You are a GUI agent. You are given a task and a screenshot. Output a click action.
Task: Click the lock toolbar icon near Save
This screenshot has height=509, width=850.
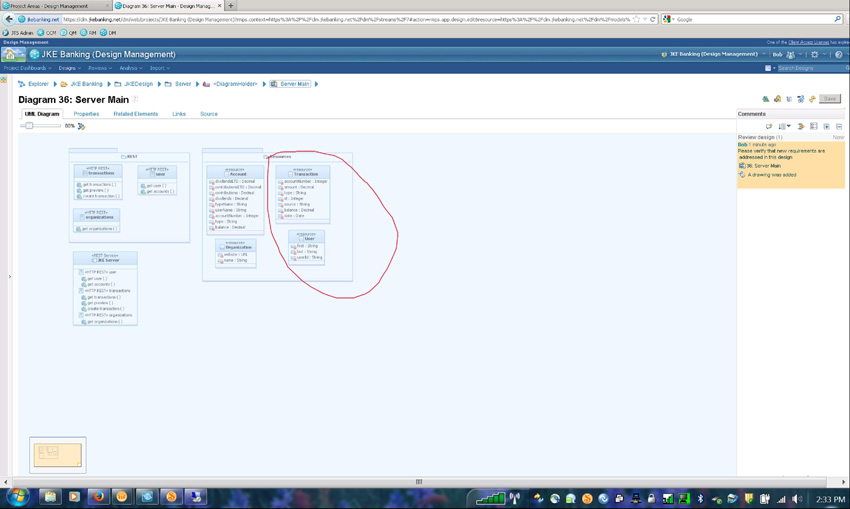(x=777, y=99)
